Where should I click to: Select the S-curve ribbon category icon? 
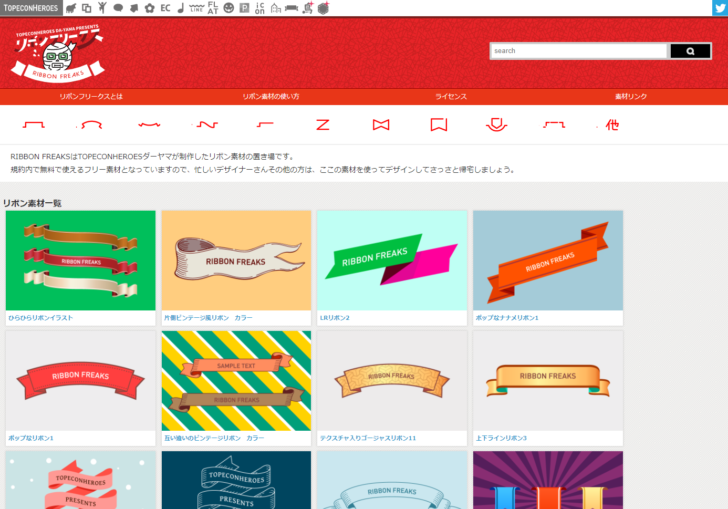pos(207,124)
